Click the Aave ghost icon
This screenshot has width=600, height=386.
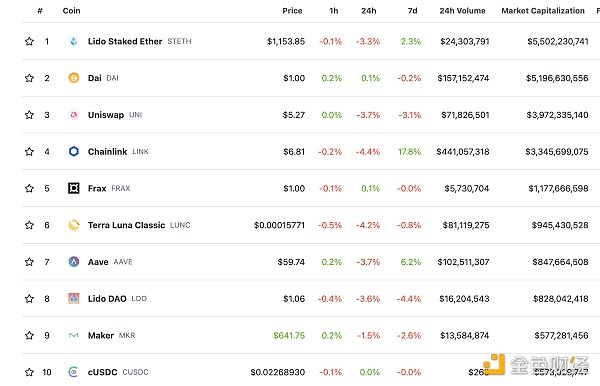[x=74, y=262]
